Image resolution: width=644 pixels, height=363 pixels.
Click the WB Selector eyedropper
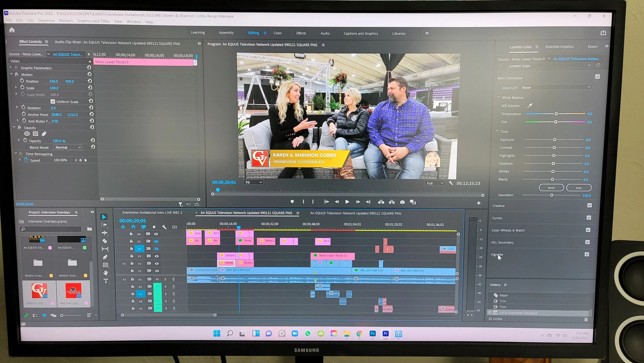pos(530,106)
